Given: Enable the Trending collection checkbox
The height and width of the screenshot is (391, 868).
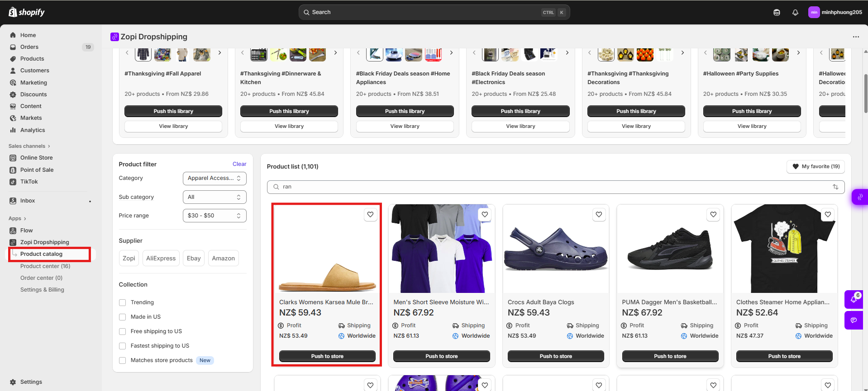Looking at the screenshot, I should [122, 302].
